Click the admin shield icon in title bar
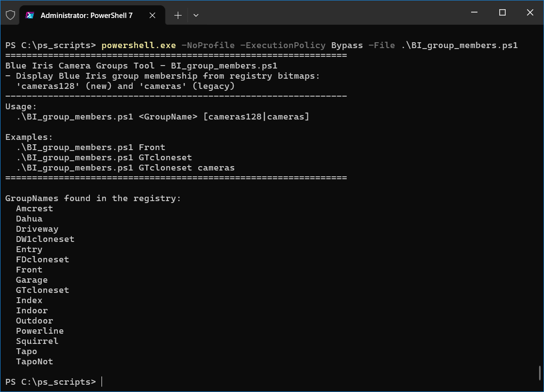 (10, 15)
